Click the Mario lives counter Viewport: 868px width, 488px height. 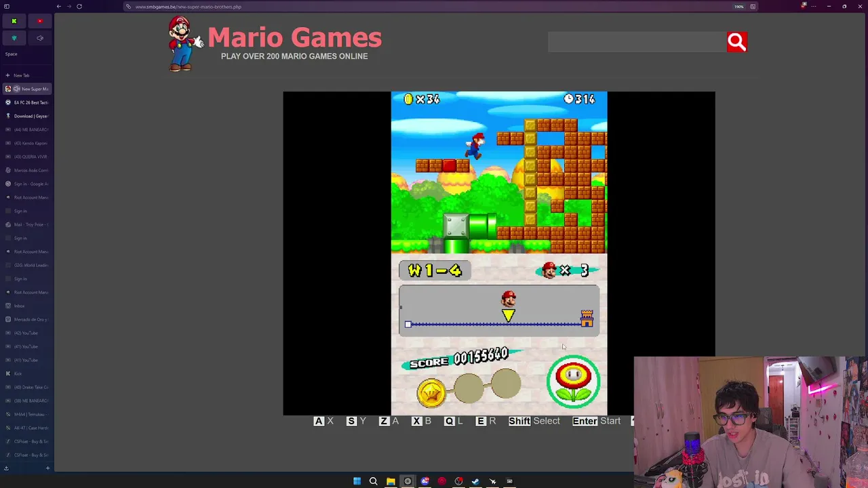tap(568, 270)
